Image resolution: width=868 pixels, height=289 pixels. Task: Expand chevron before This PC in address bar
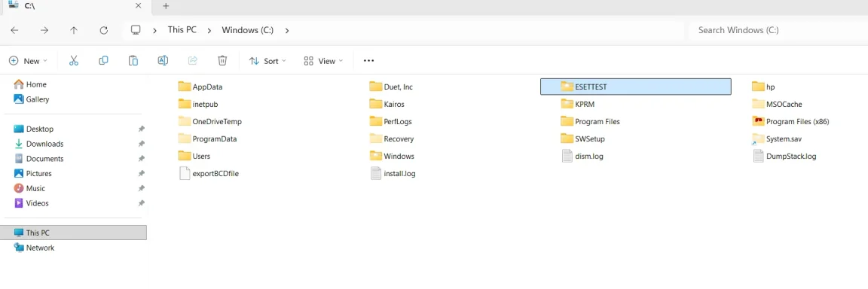pos(154,30)
